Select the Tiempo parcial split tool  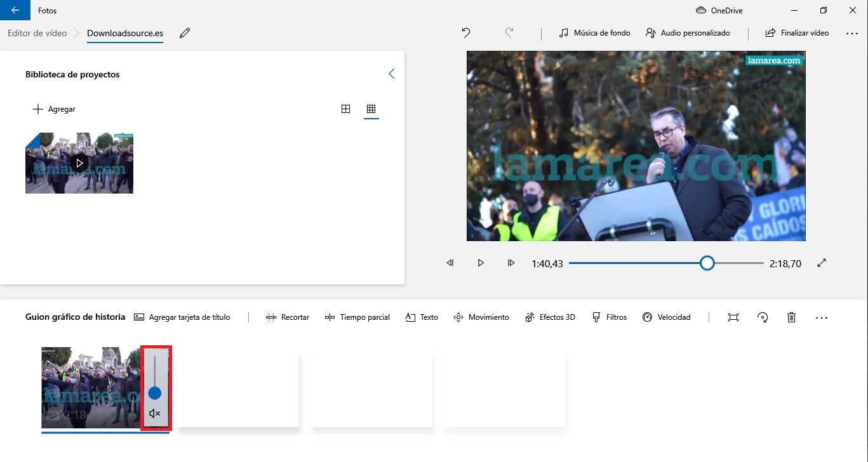357,317
